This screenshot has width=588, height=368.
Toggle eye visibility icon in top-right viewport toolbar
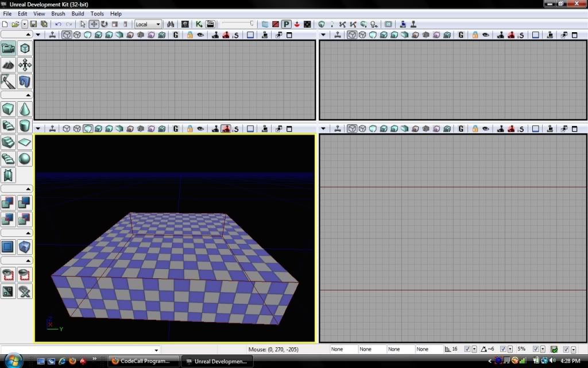[486, 35]
